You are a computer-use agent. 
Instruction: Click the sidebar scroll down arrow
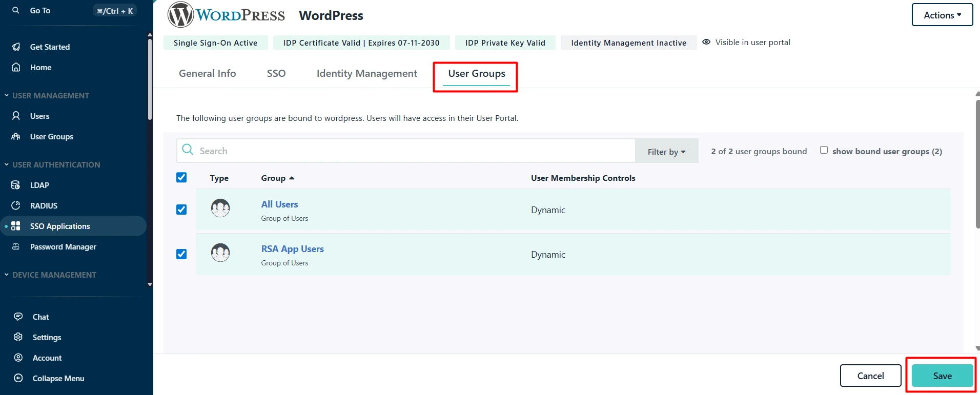150,284
